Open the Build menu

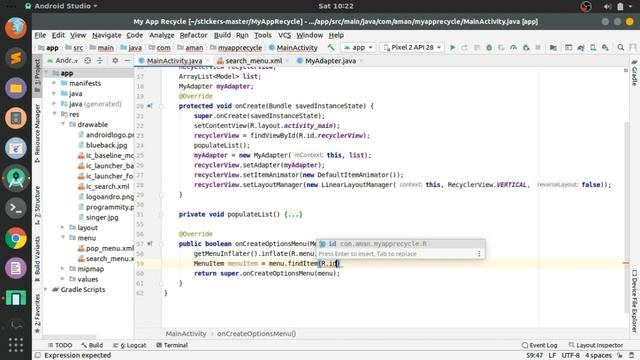click(x=222, y=35)
